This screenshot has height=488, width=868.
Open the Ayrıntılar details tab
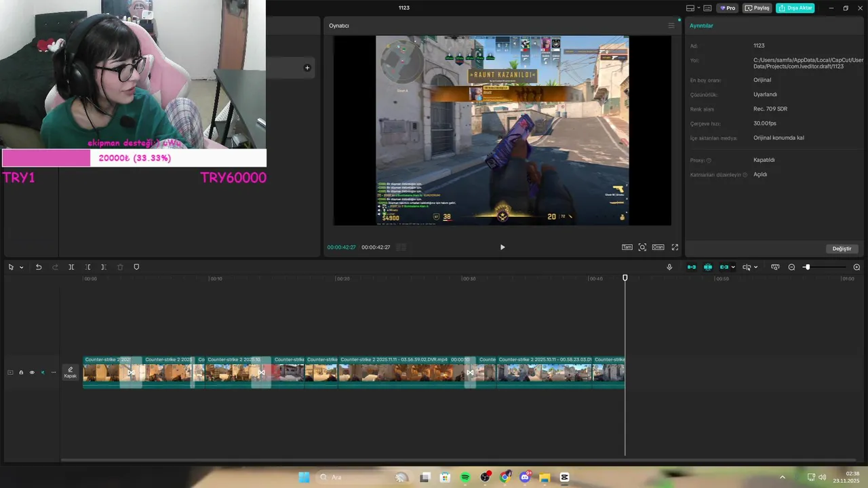(701, 26)
